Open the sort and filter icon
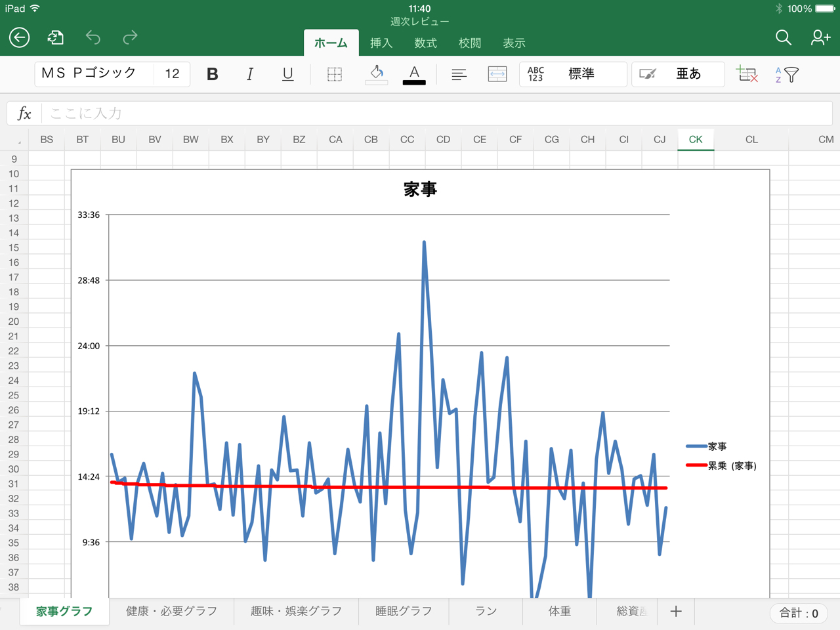840x630 pixels. (787, 74)
